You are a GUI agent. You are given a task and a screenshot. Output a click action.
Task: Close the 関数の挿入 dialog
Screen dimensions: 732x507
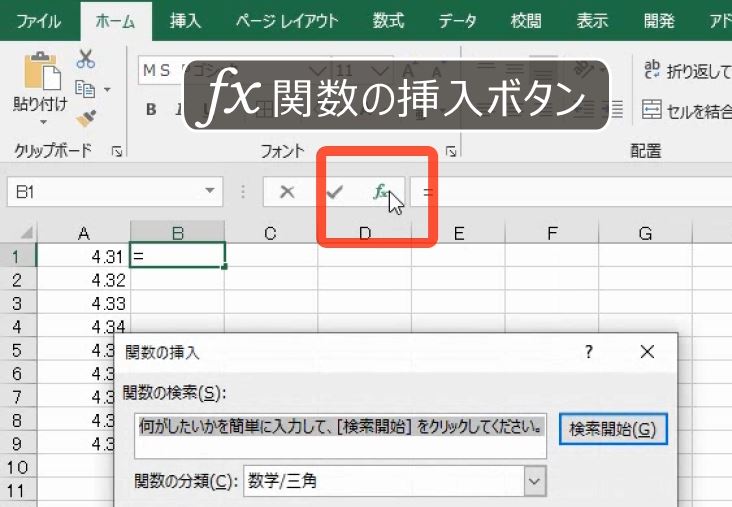tap(647, 352)
